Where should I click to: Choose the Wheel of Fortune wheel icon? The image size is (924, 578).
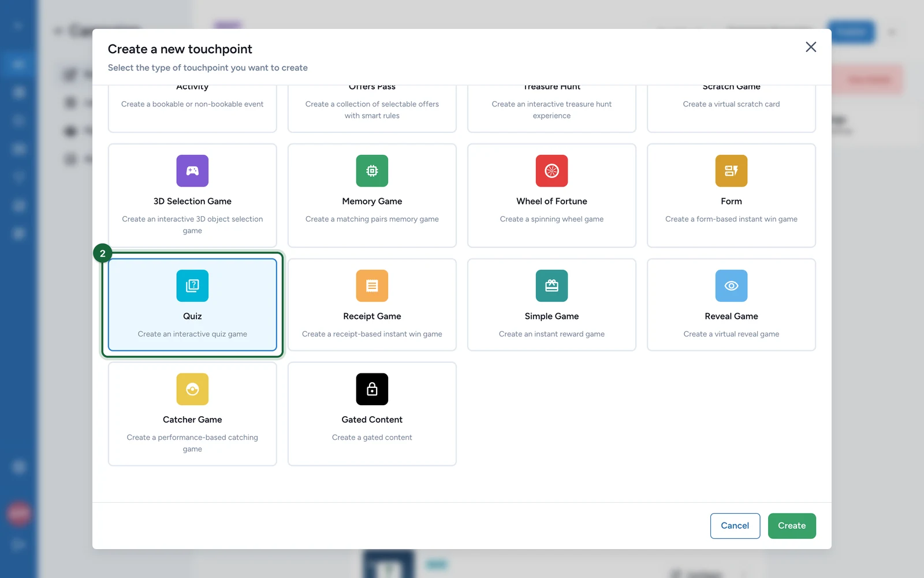[552, 171]
